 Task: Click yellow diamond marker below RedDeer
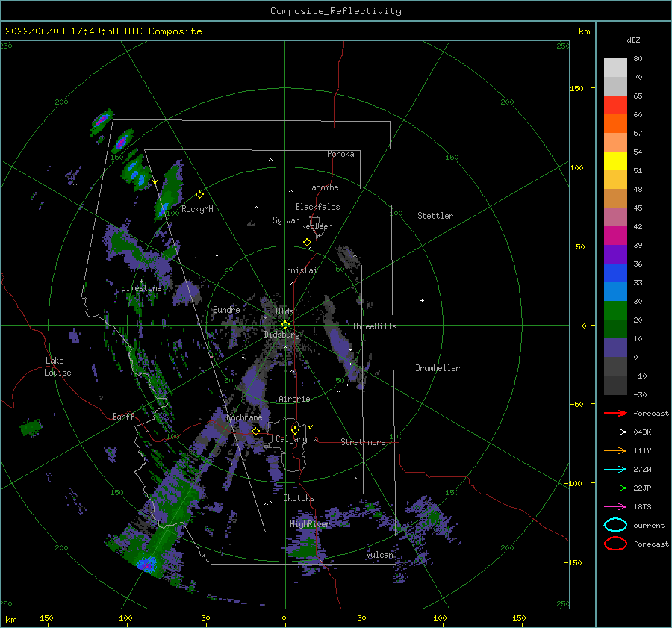point(307,242)
